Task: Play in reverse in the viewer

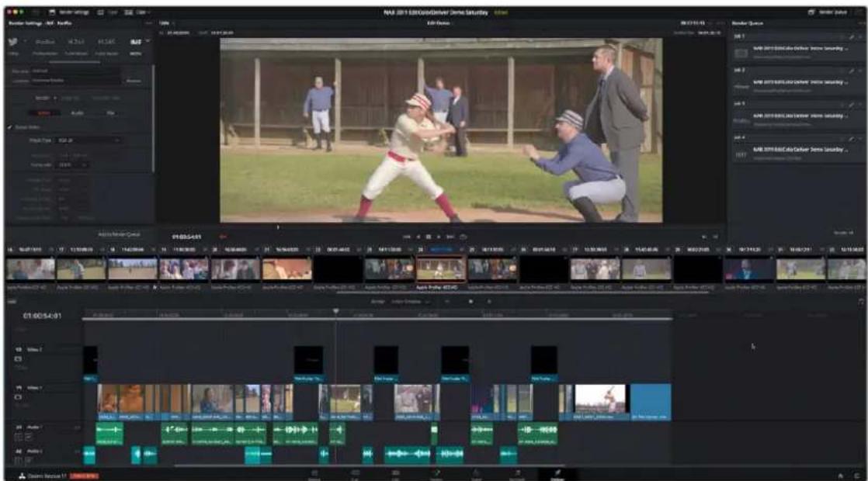Action: [x=418, y=237]
